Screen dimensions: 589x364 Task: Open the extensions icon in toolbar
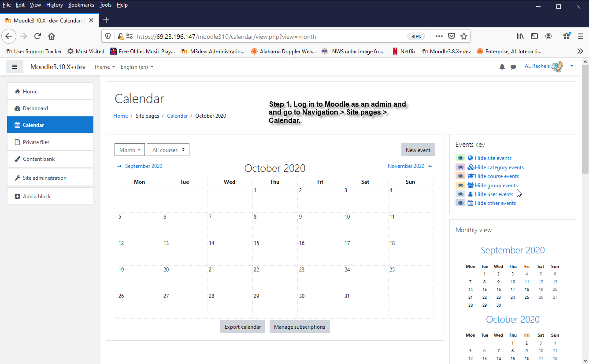click(567, 36)
